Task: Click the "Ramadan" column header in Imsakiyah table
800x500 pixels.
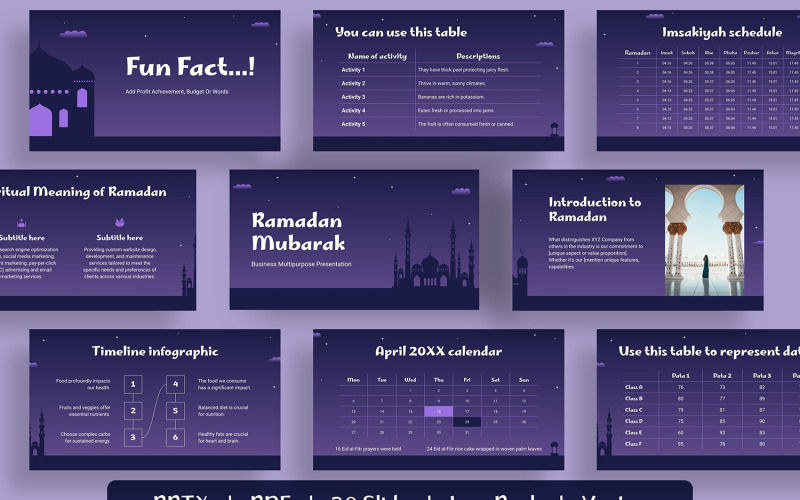Action: pos(637,53)
